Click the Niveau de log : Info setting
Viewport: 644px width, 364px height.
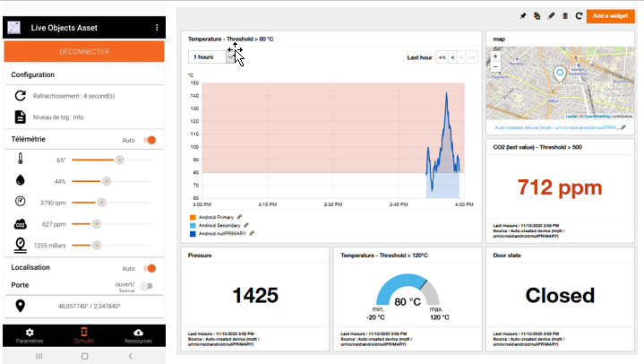point(58,117)
